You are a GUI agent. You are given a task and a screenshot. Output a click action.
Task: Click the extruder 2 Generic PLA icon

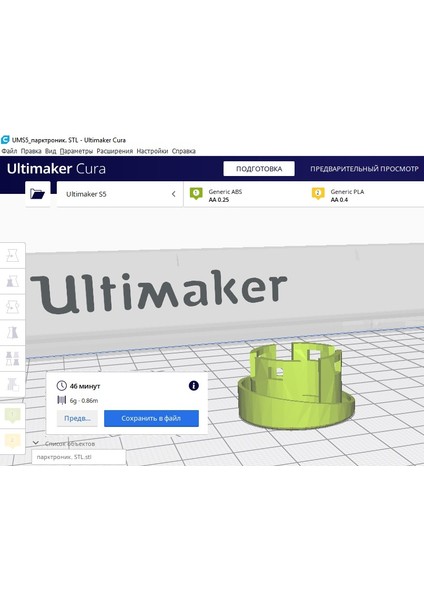coord(318,194)
